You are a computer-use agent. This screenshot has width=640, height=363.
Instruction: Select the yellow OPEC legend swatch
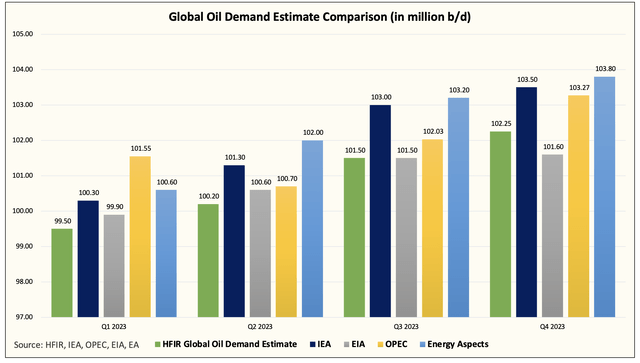pyautogui.click(x=380, y=345)
